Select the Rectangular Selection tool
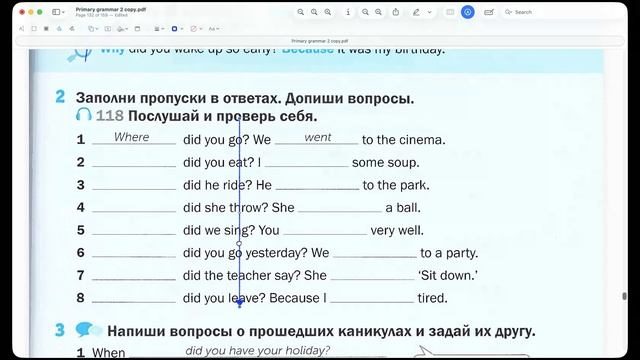The width and height of the screenshot is (640, 360). click(x=34, y=29)
